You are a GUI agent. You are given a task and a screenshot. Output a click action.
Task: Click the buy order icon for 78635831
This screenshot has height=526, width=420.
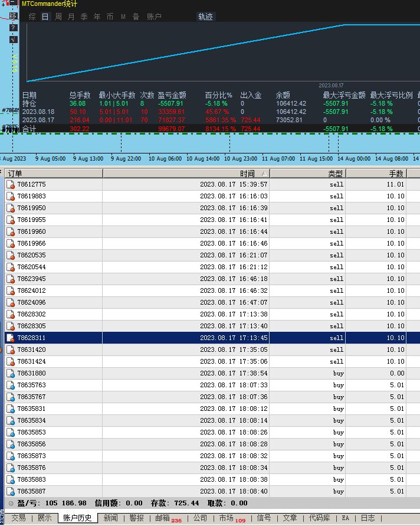pos(11,409)
